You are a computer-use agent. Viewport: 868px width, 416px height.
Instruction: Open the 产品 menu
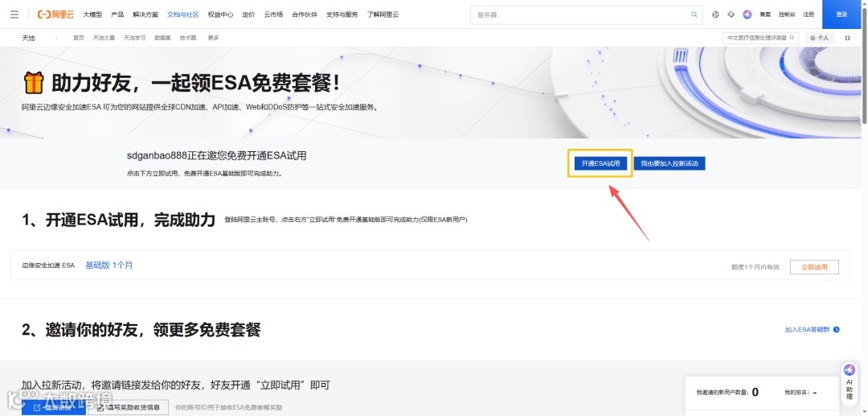coord(117,14)
